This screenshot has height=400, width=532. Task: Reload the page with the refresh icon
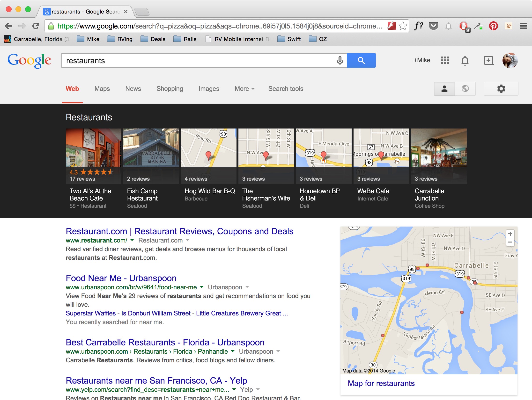click(36, 26)
